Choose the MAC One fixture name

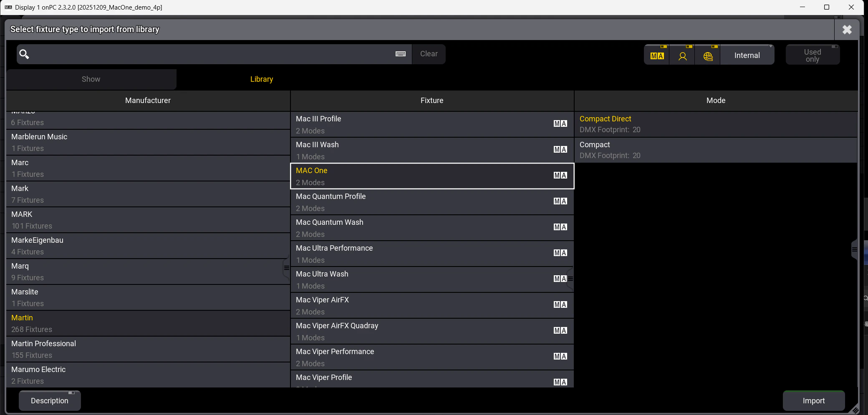click(x=311, y=171)
